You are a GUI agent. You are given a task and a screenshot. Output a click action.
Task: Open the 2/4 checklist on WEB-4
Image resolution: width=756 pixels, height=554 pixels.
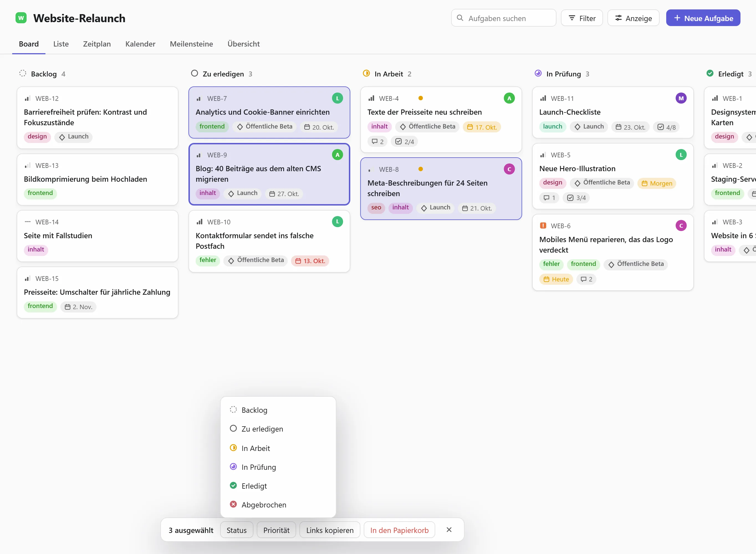[x=405, y=142]
